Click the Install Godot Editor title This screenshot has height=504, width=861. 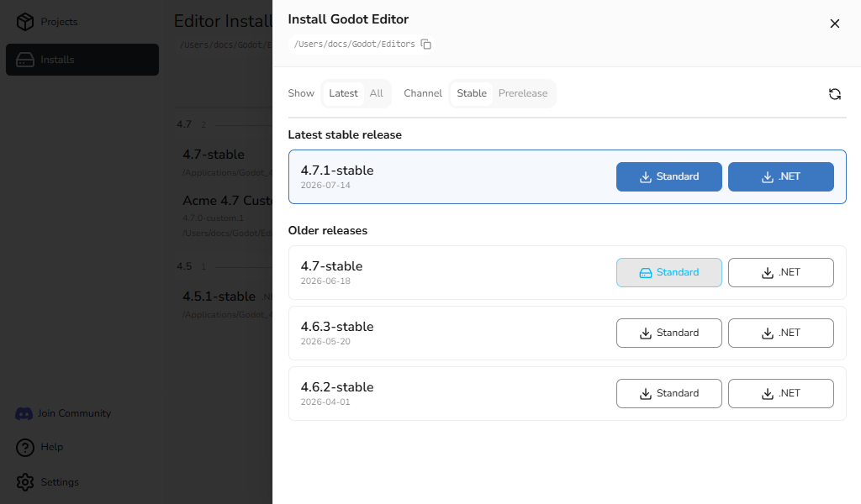point(348,19)
